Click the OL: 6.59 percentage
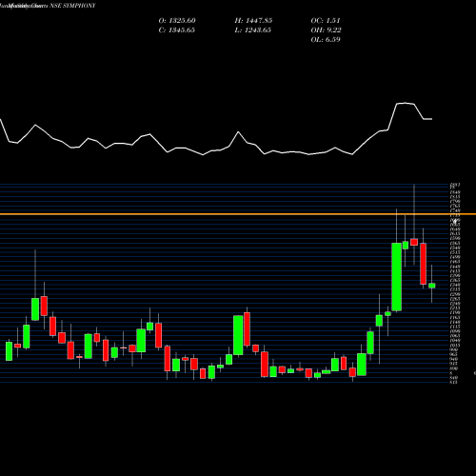Viewport: 476px width, 476px height. coord(326,40)
